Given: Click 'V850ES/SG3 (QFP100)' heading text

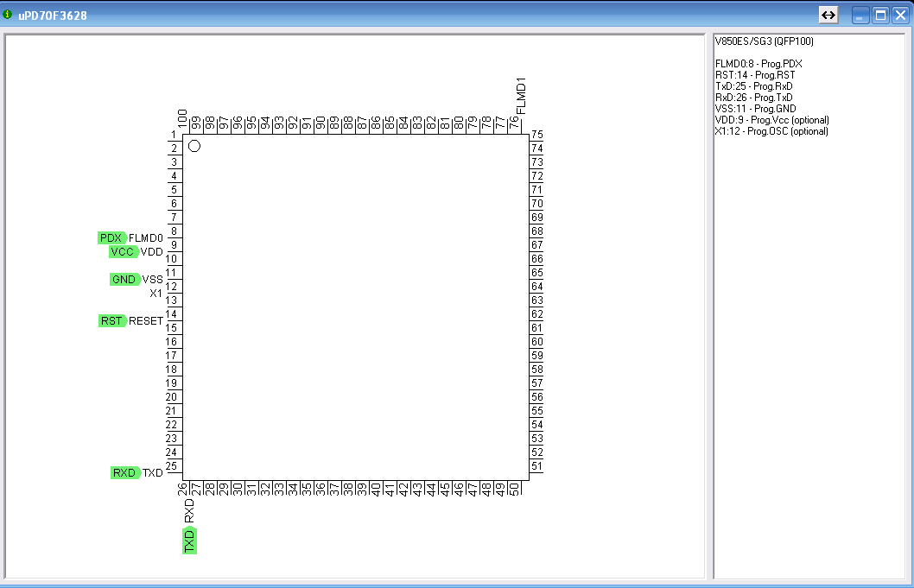Looking at the screenshot, I should (x=765, y=41).
